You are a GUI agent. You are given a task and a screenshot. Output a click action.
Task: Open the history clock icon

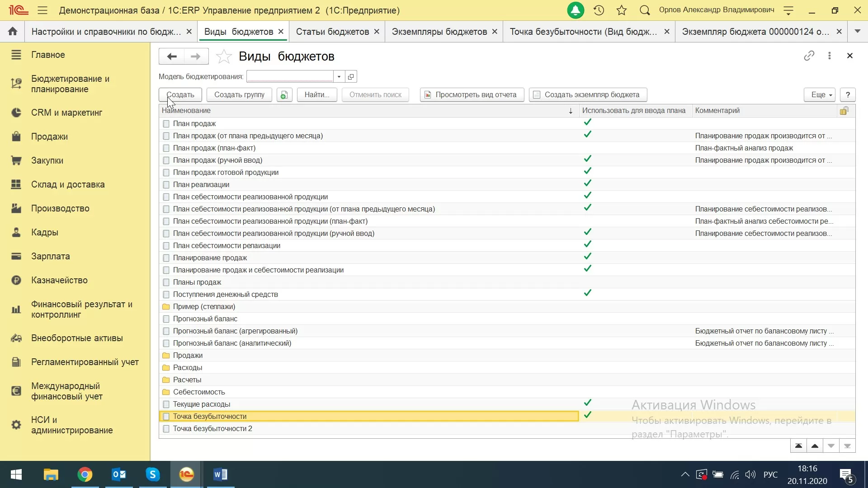(599, 10)
